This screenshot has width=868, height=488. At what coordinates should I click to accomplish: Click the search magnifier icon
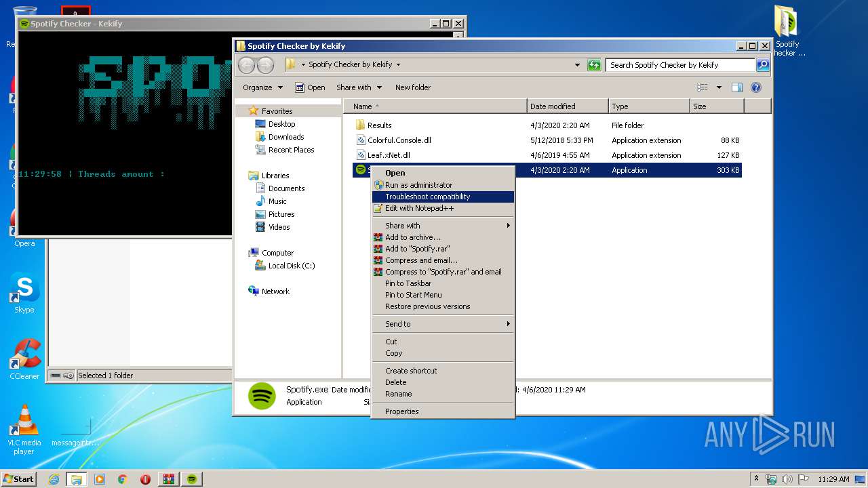(x=763, y=65)
